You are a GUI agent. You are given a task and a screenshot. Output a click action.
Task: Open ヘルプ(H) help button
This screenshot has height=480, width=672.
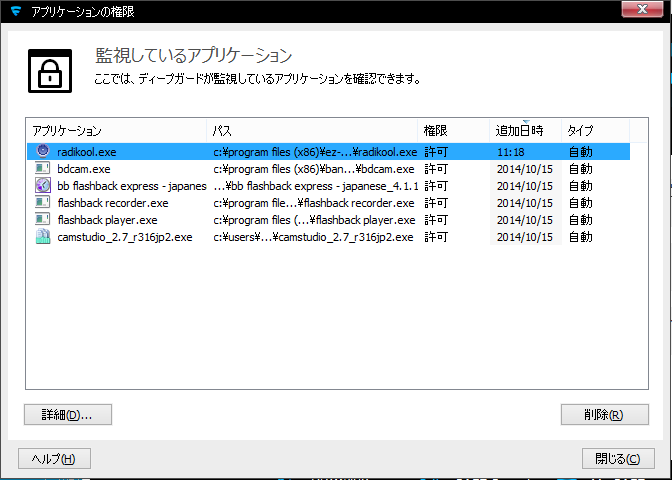(54, 459)
